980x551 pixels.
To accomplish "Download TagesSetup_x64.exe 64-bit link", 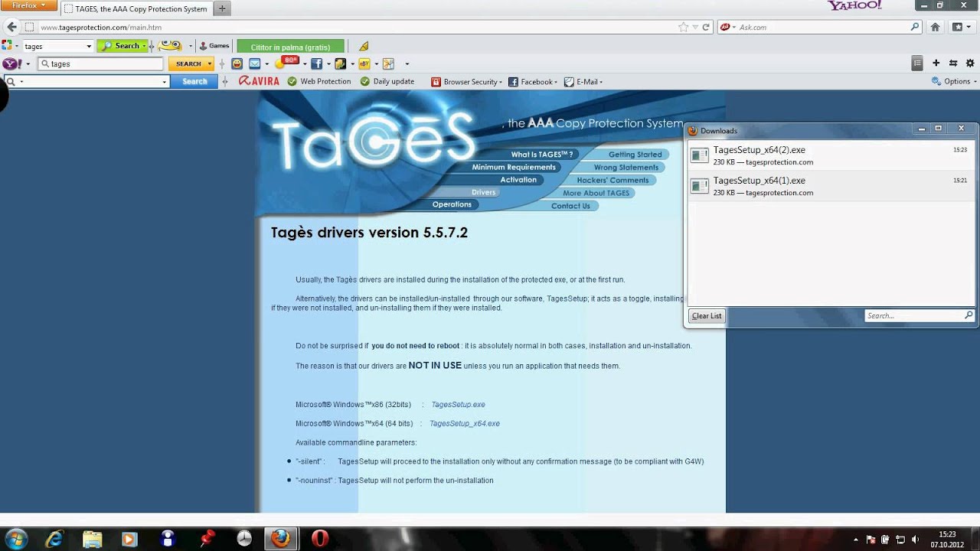I will click(x=465, y=423).
